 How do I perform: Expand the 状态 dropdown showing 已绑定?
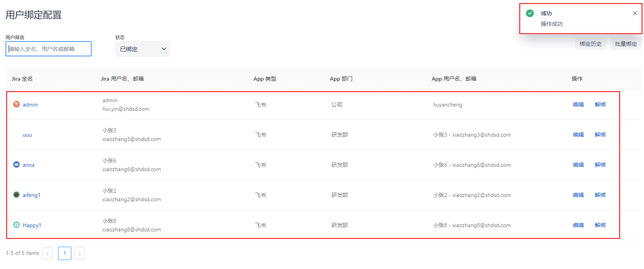143,49
